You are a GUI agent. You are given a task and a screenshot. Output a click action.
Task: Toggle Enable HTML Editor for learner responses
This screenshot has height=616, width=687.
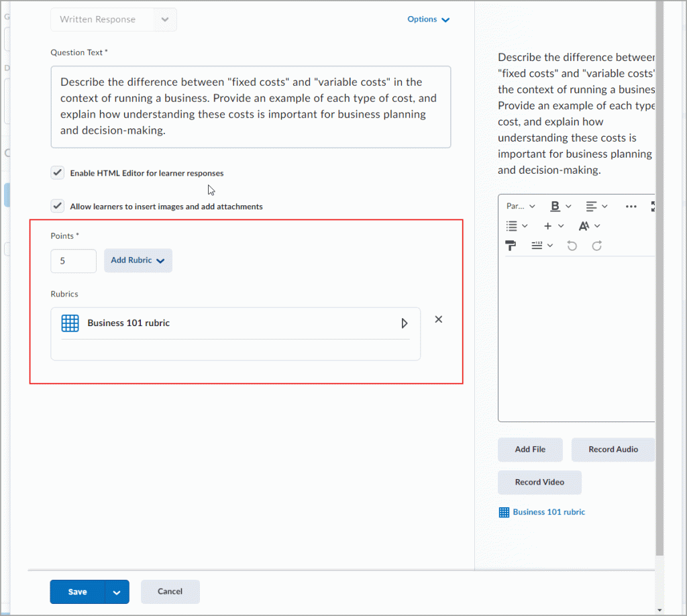58,173
